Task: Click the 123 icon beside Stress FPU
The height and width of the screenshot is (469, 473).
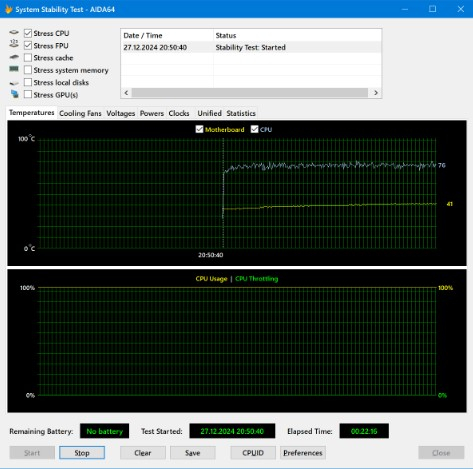Action: [14, 43]
